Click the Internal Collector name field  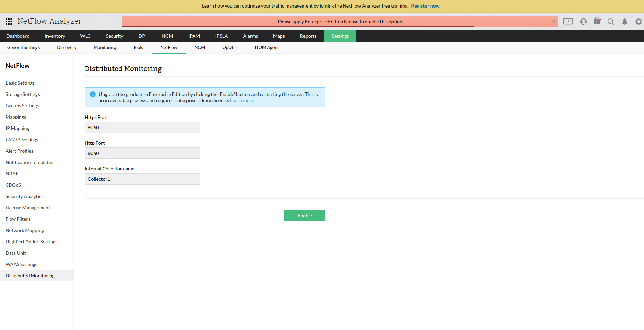click(142, 179)
